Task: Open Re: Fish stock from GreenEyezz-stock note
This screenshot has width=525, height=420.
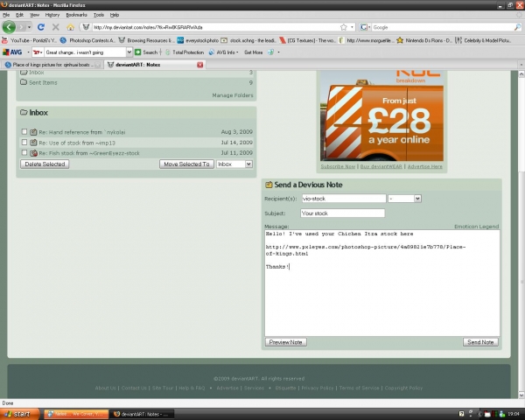Action: coord(89,153)
